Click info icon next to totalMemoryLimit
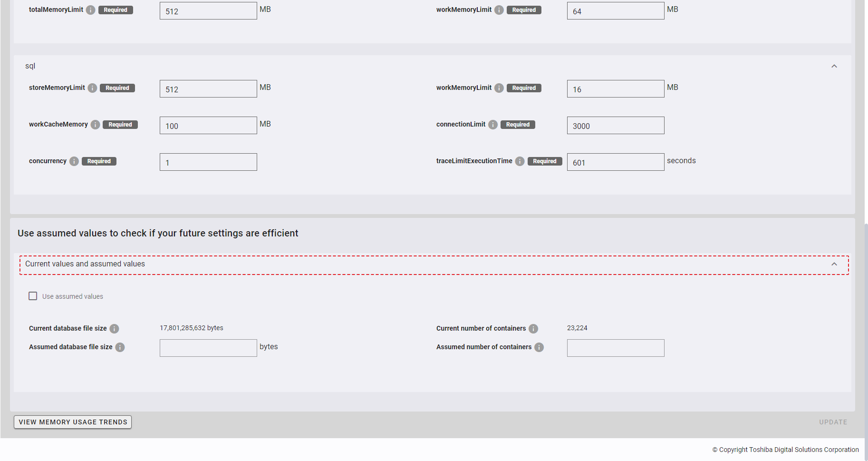This screenshot has width=868, height=461. (90, 10)
